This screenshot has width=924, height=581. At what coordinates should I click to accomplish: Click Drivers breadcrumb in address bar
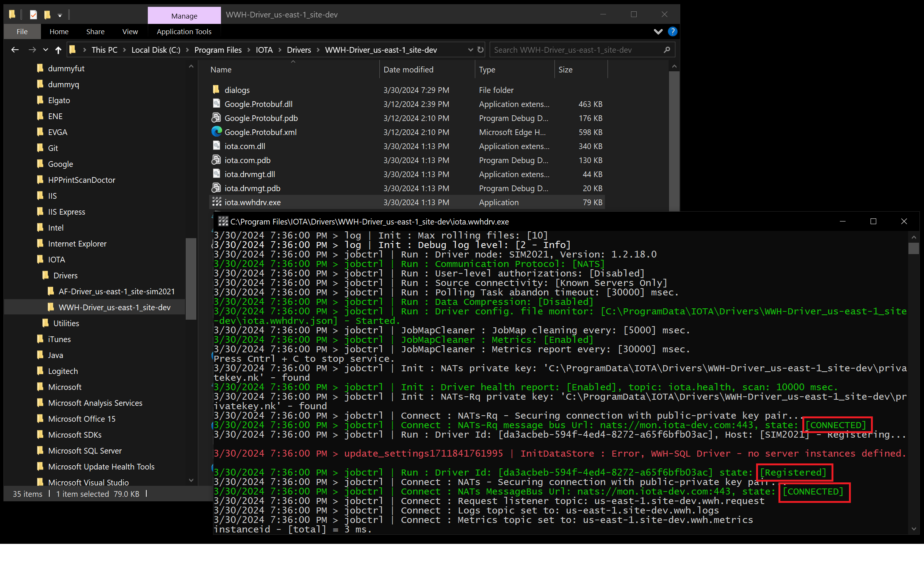tap(299, 50)
